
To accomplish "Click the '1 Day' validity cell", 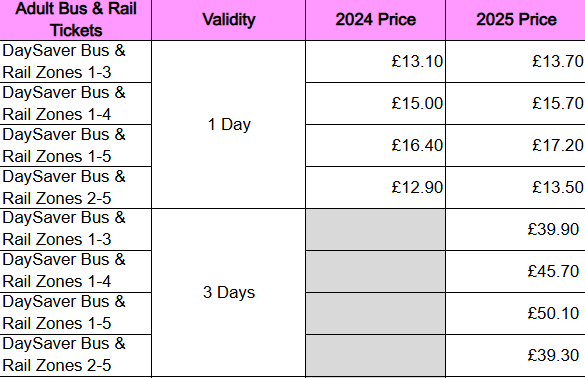I will pos(229,125).
